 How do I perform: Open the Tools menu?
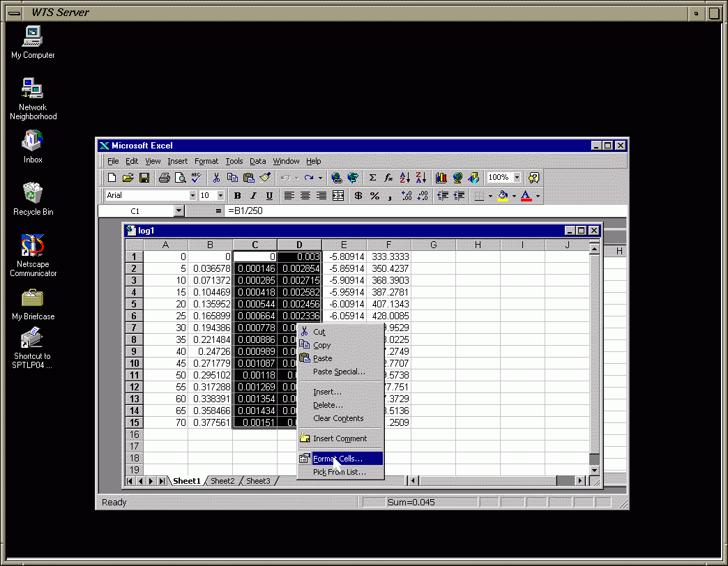(x=234, y=161)
